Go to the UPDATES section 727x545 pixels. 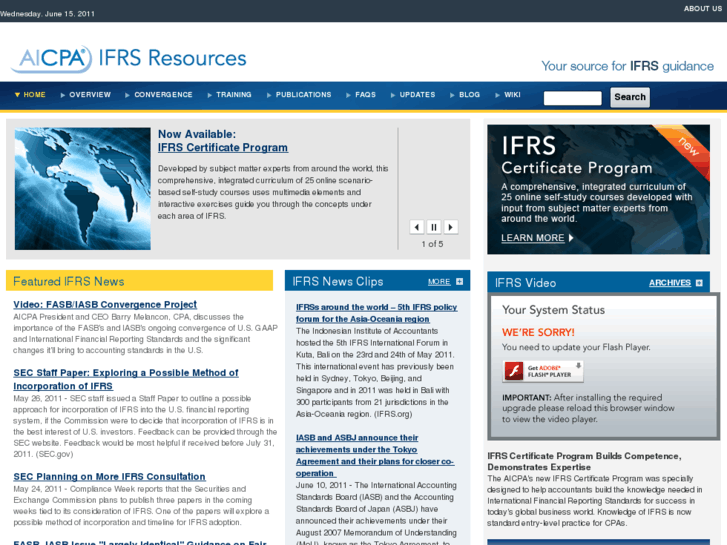point(413,95)
